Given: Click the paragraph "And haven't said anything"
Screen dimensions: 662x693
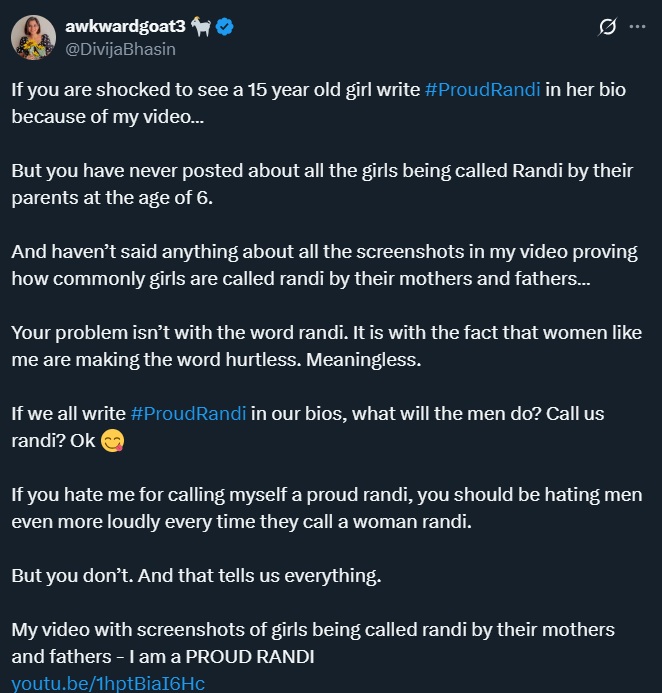Looking at the screenshot, I should coord(300,266).
